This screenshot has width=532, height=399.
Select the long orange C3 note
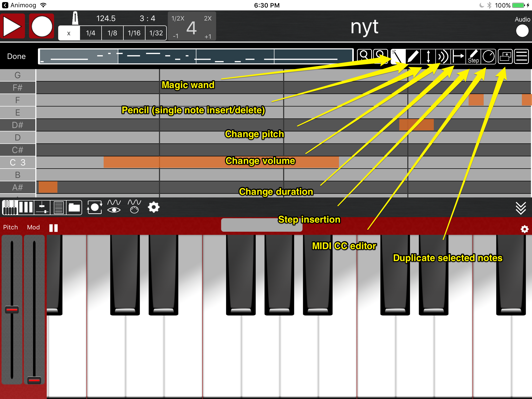click(x=221, y=162)
